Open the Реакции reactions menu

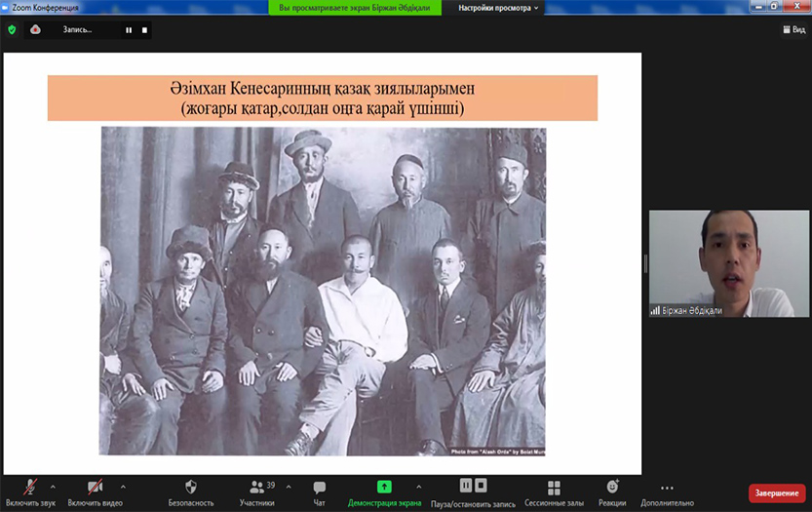tap(612, 488)
